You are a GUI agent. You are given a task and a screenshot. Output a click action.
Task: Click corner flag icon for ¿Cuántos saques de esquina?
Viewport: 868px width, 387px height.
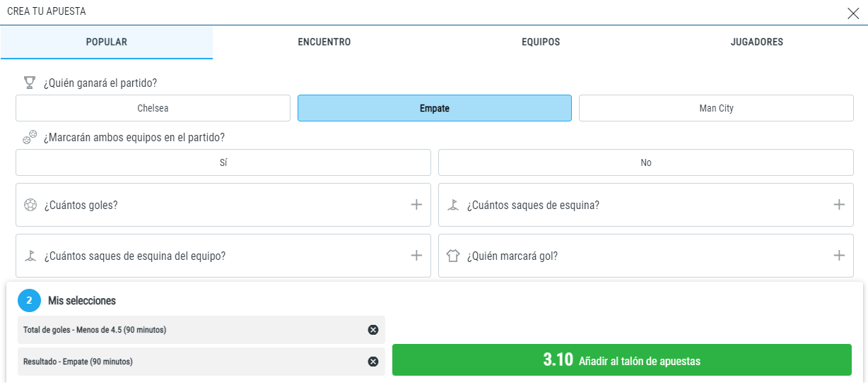click(x=453, y=206)
